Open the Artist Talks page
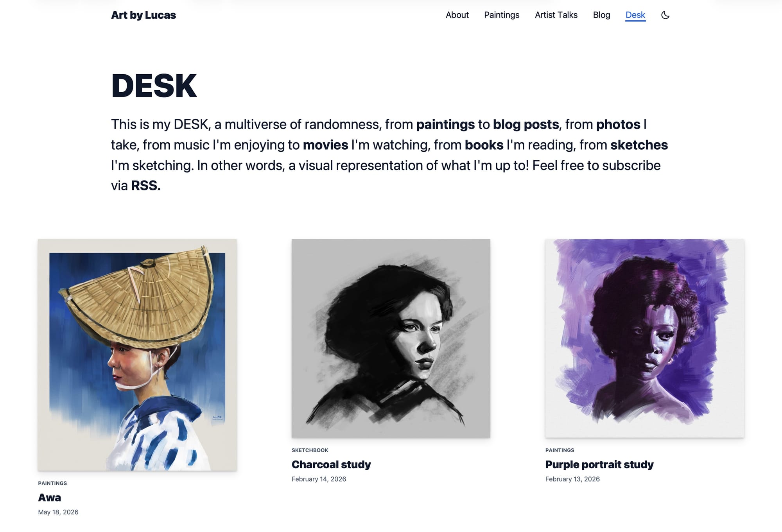Image resolution: width=782 pixels, height=532 pixels. (x=556, y=15)
